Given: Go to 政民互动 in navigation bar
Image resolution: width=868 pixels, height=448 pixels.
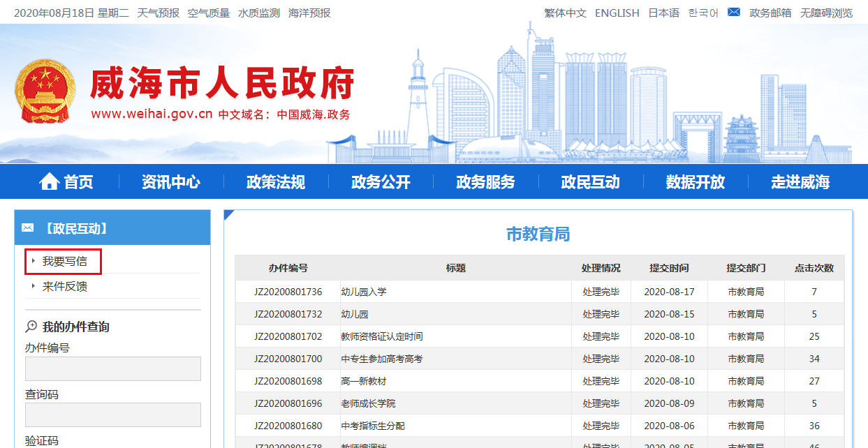Looking at the screenshot, I should point(590,182).
